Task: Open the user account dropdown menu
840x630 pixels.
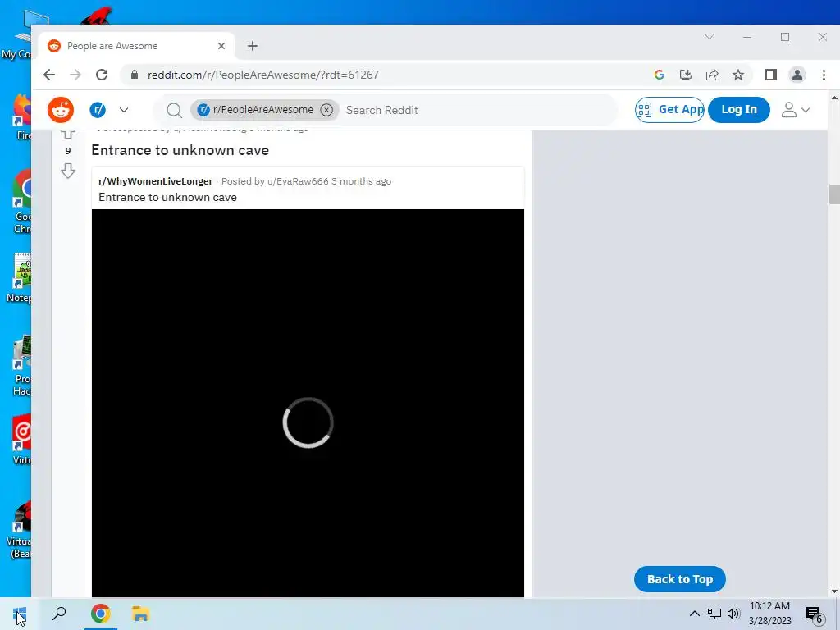Action: point(795,110)
